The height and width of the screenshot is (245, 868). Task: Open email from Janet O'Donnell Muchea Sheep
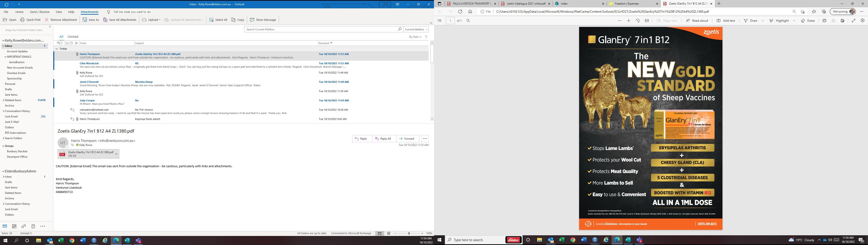(241, 83)
